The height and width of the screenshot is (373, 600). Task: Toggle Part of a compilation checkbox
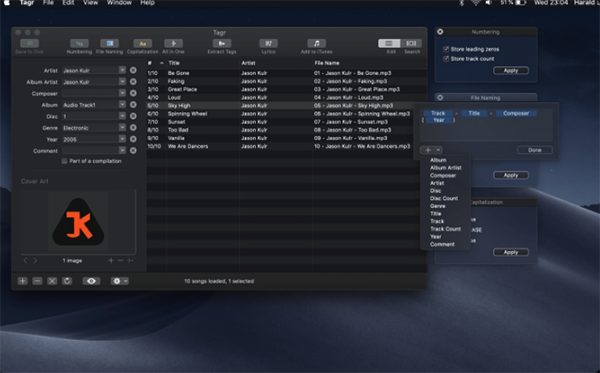click(x=64, y=161)
